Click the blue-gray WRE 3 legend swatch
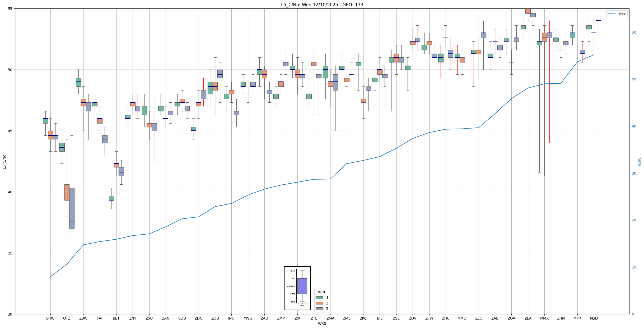The image size is (644, 328). coord(319,309)
